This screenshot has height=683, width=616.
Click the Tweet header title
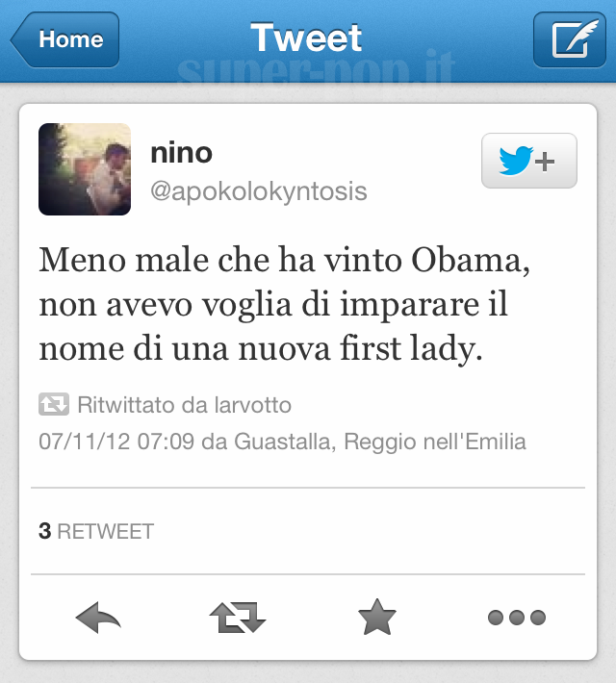pos(306,38)
